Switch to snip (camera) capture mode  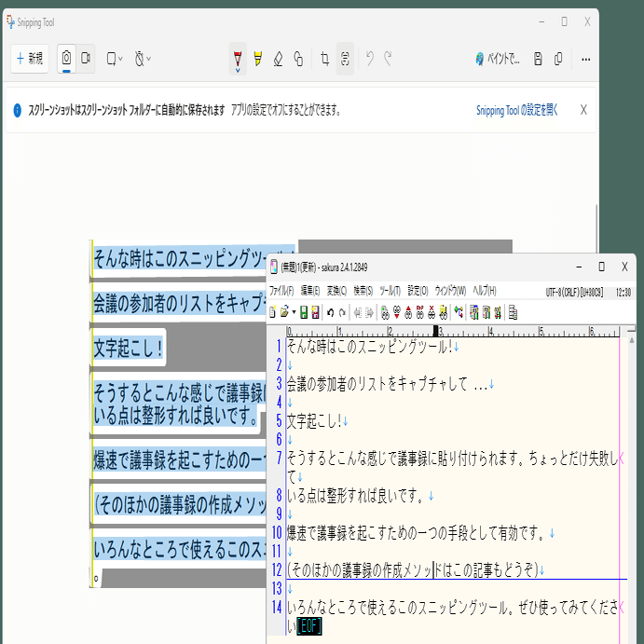click(x=66, y=59)
